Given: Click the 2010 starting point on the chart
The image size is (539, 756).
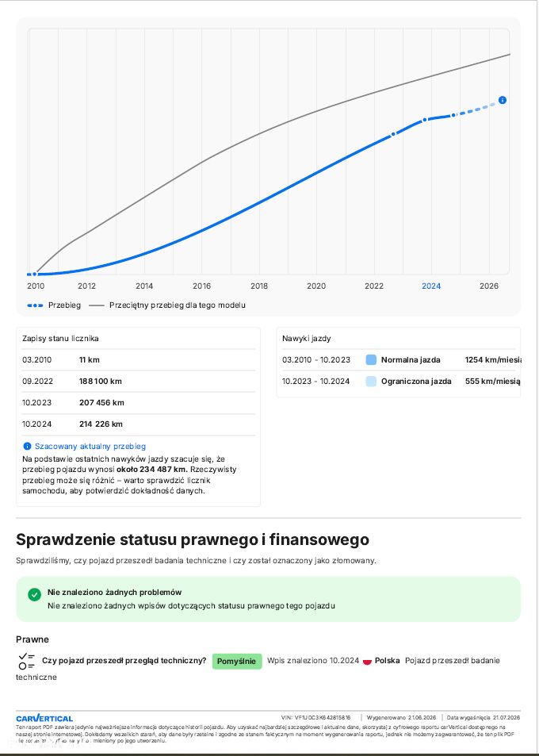Looking at the screenshot, I should (34, 274).
